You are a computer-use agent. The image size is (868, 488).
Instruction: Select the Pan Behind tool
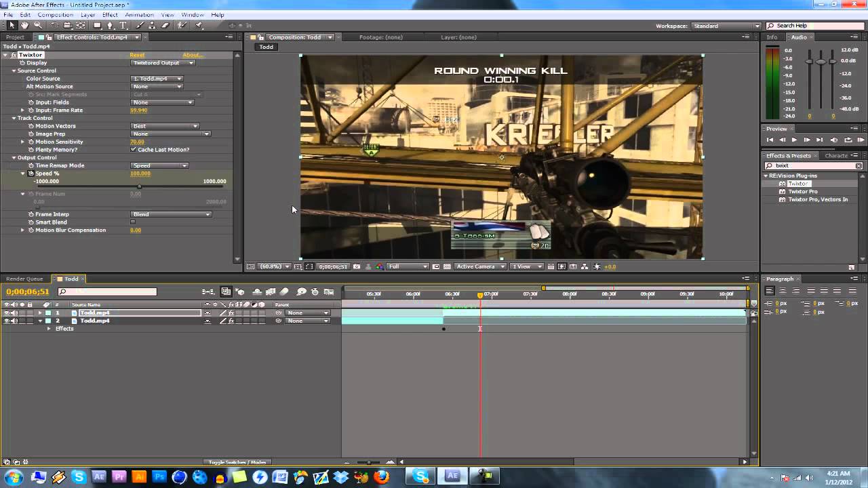pyautogui.click(x=81, y=26)
